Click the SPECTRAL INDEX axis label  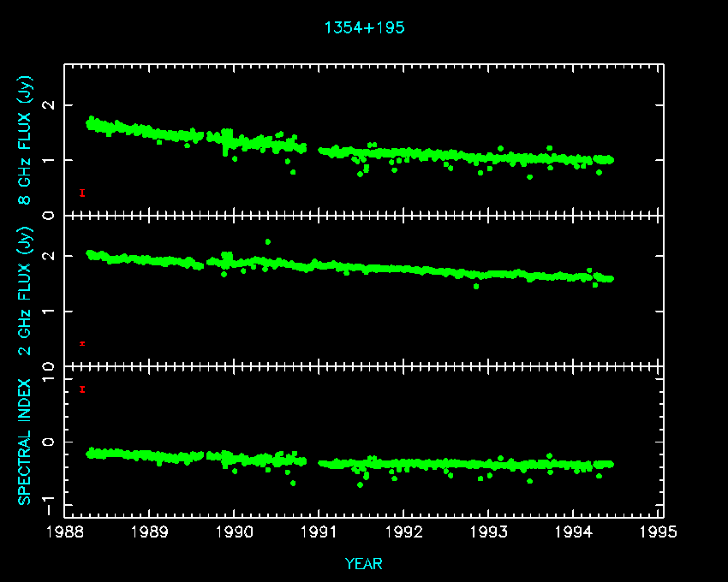(x=25, y=441)
